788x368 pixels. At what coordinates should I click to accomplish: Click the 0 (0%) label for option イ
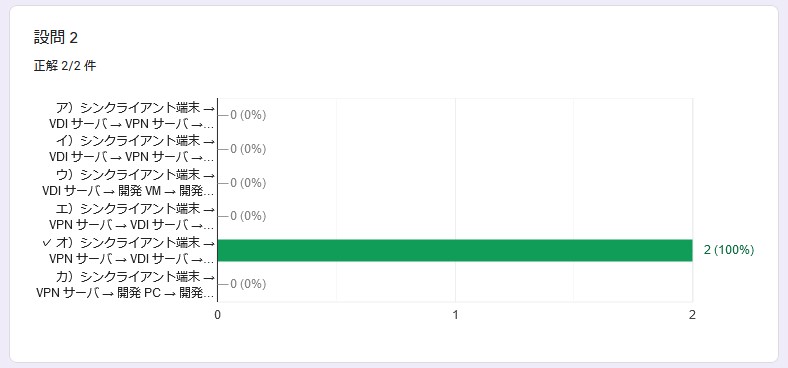click(248, 149)
